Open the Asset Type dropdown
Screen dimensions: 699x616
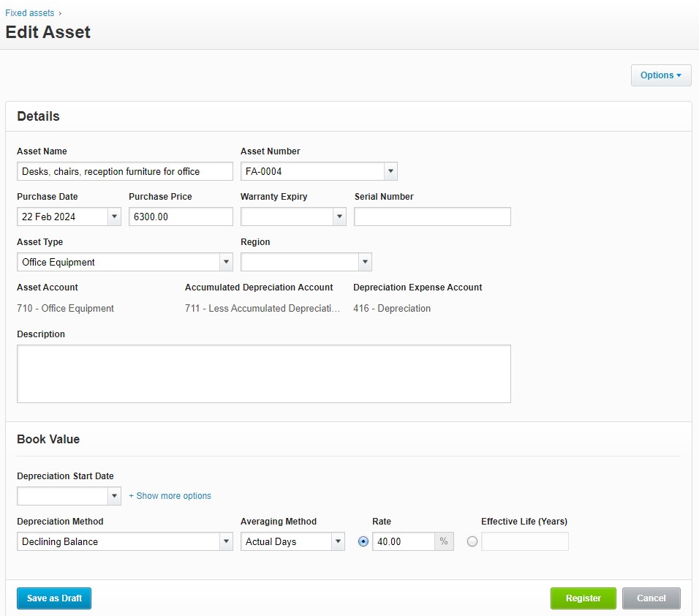226,261
